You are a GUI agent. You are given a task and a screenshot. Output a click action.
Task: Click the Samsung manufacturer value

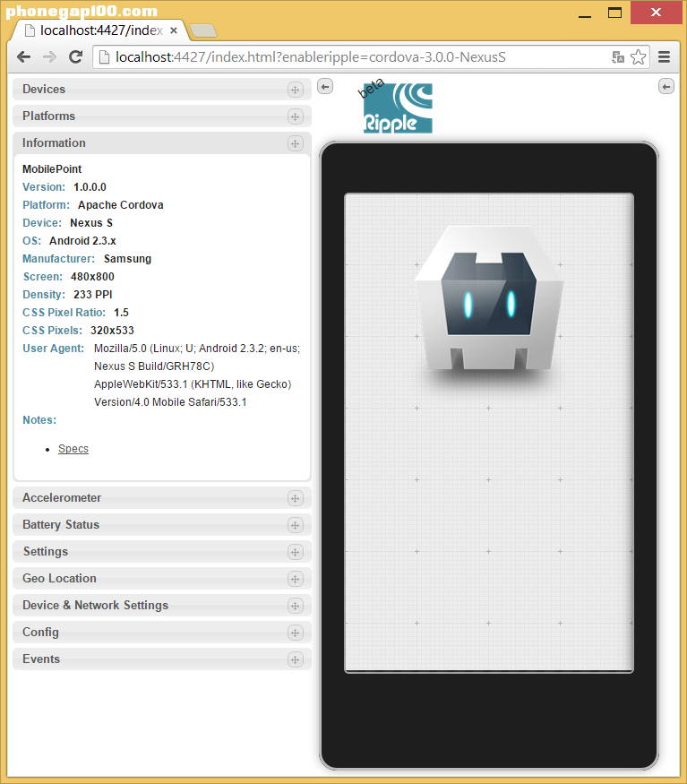pyautogui.click(x=127, y=259)
